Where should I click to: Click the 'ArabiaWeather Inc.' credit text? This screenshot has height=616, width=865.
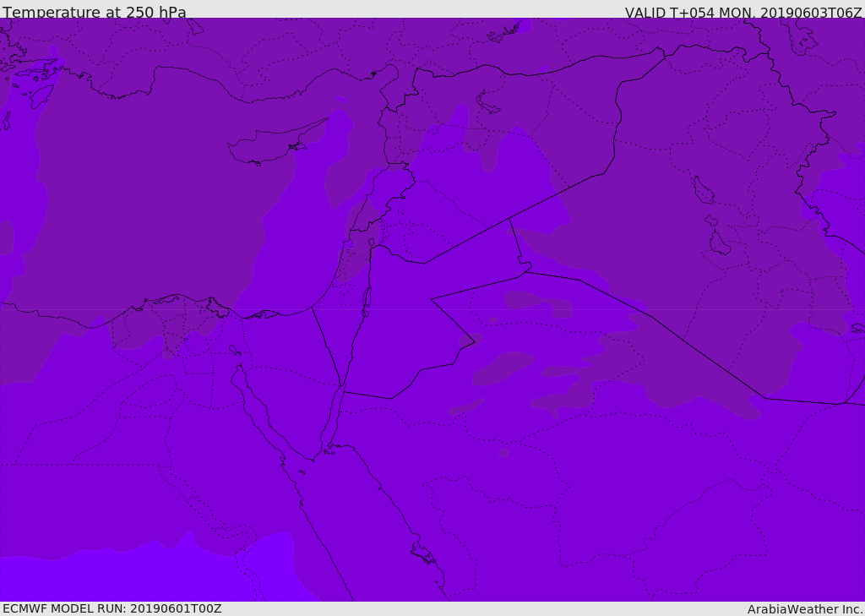coord(805,609)
